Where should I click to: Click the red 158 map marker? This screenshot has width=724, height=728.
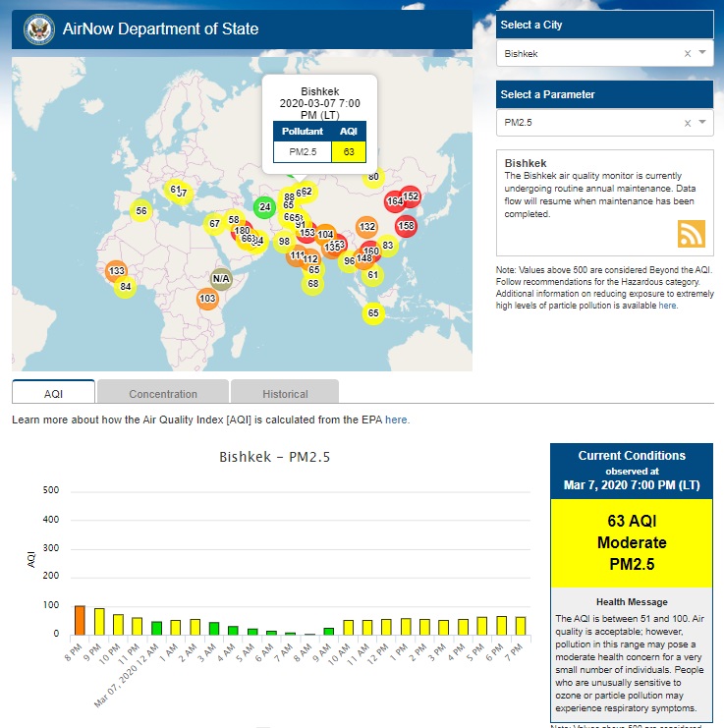tap(406, 225)
